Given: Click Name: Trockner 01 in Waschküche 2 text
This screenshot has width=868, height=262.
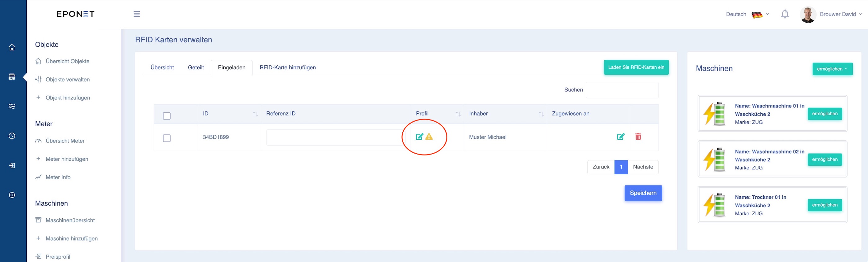Looking at the screenshot, I should coord(761,201).
